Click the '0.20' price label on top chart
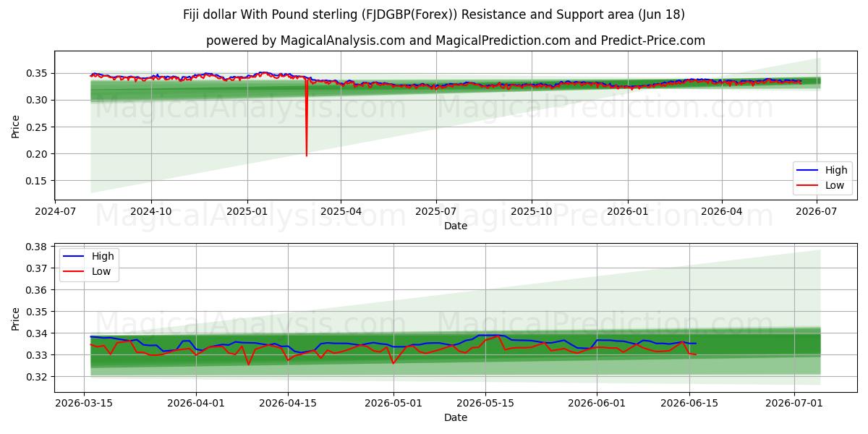The image size is (868, 434). [38, 154]
